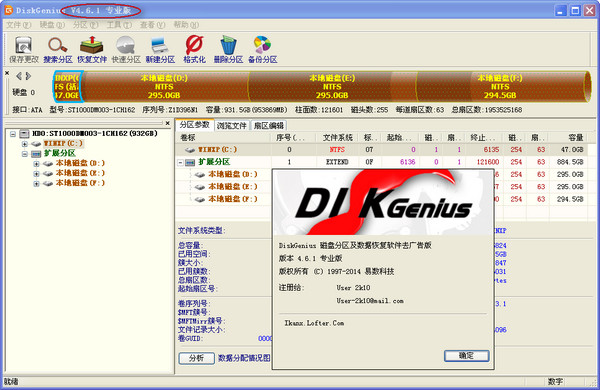Go to next disk with right arrow

pyautogui.click(x=28, y=76)
